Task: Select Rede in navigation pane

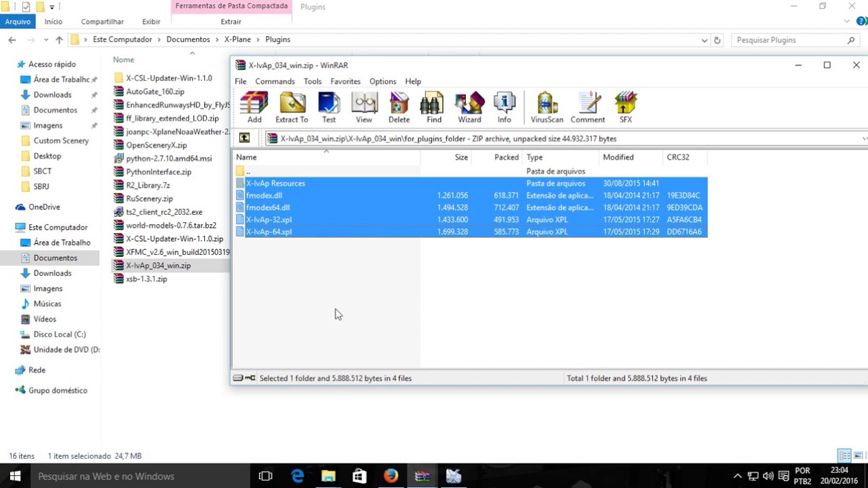Action: pos(37,370)
